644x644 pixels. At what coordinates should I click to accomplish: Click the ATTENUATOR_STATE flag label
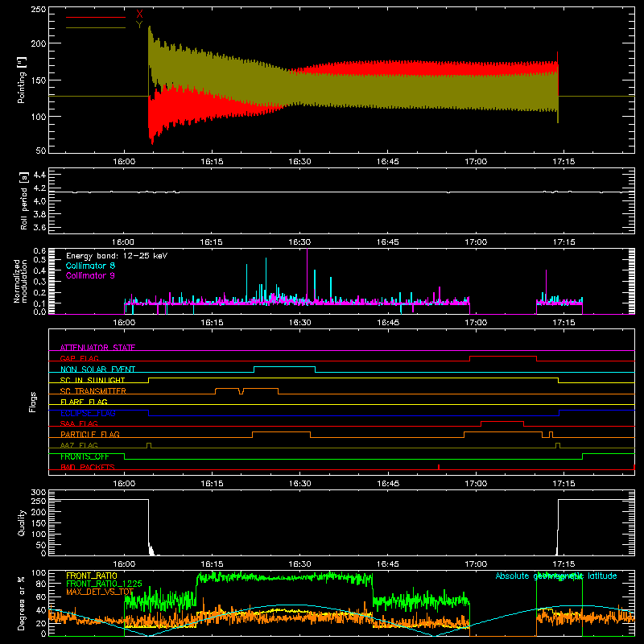tap(97, 348)
